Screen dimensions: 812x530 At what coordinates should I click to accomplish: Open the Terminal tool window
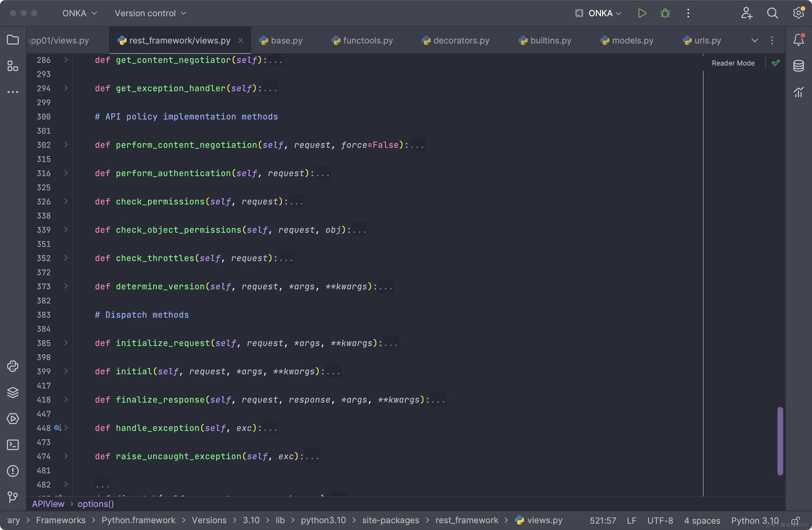(13, 445)
